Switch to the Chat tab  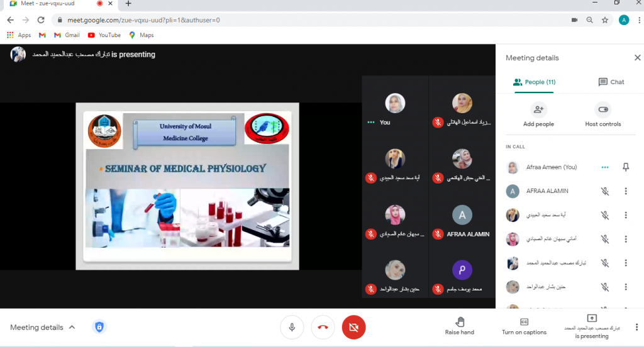(611, 82)
